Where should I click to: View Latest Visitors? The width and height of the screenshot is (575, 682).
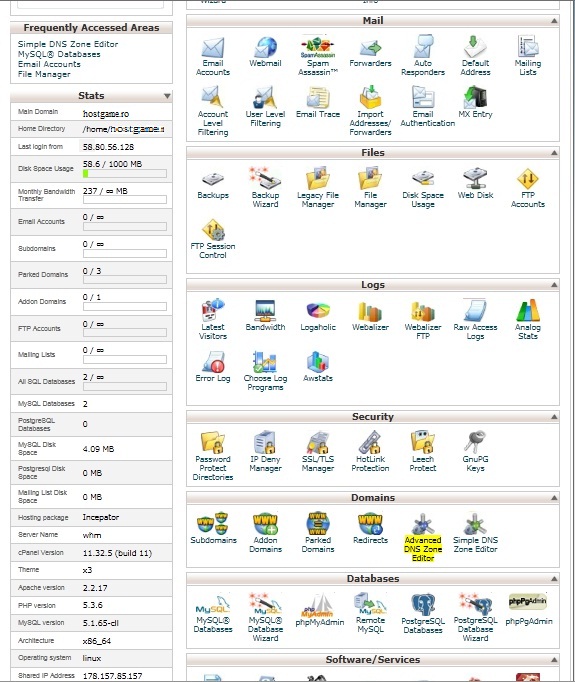(213, 320)
